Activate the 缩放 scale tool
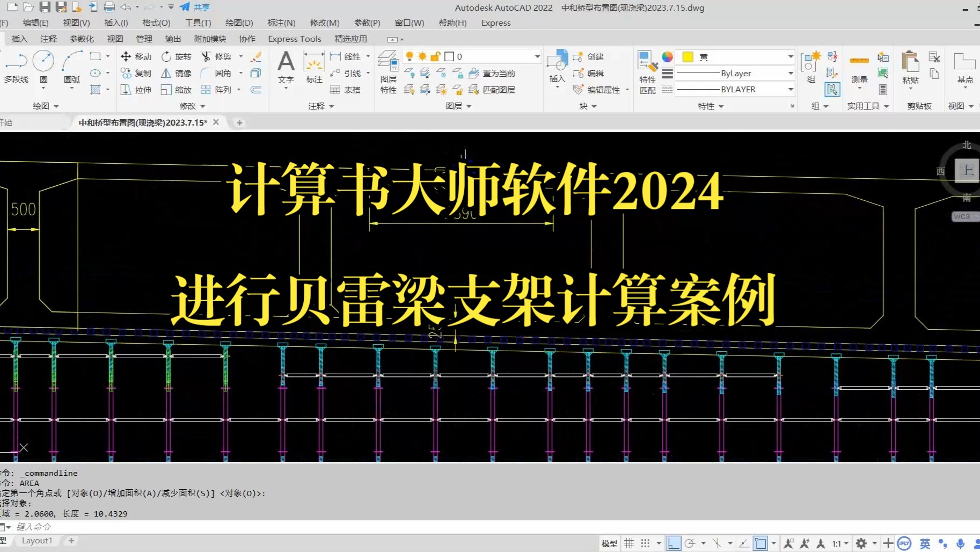The height and width of the screenshot is (552, 980). pyautogui.click(x=177, y=90)
